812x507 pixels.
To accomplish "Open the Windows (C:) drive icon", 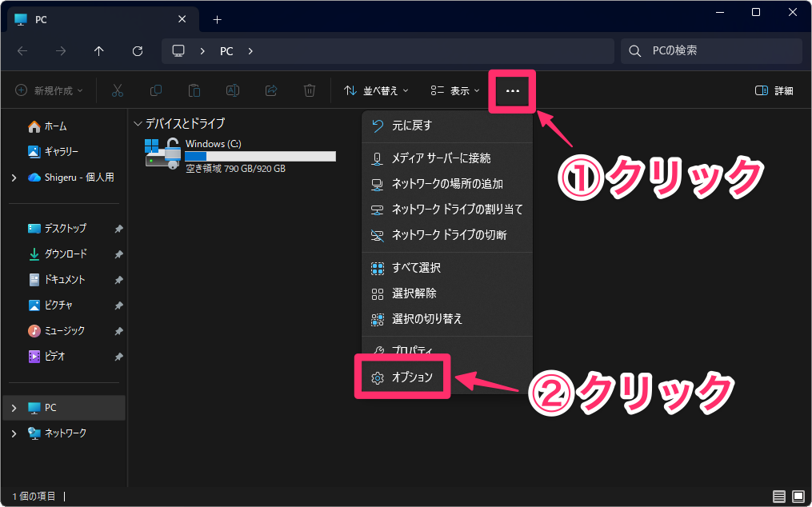I will [x=162, y=152].
